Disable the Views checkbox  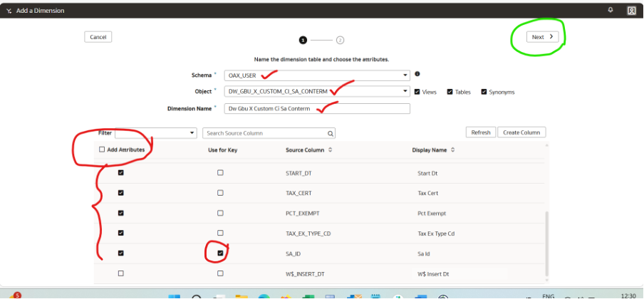tap(416, 92)
